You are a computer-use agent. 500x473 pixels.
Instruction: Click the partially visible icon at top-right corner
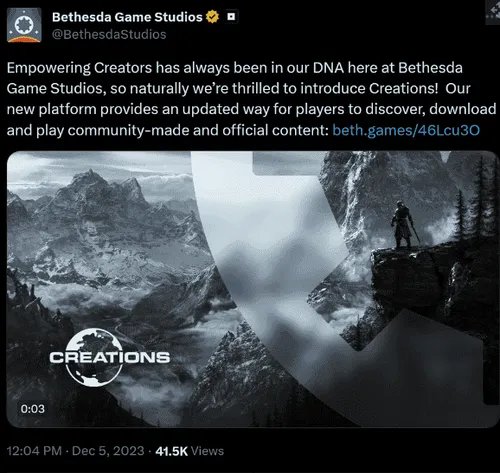click(x=493, y=12)
